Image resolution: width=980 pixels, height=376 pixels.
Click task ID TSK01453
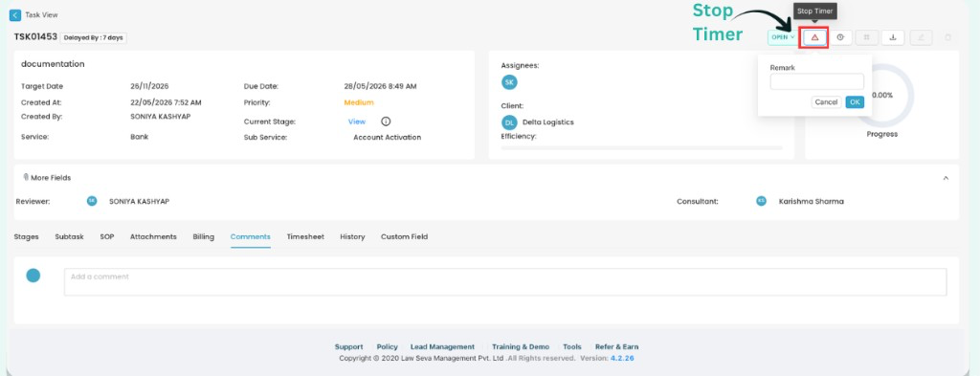(x=35, y=37)
